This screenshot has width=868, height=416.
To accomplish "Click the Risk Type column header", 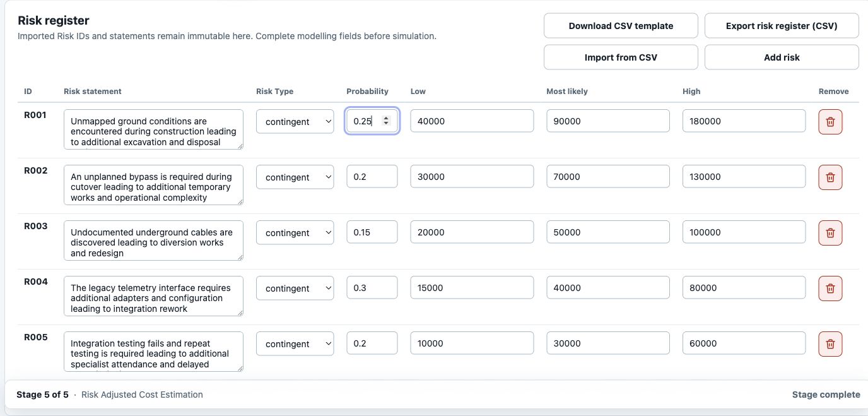I will pos(275,92).
